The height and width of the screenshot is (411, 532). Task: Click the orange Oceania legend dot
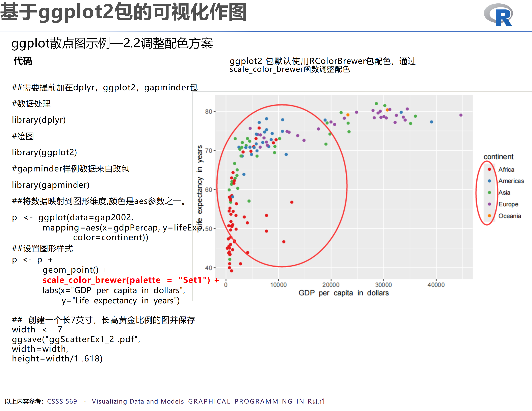click(489, 216)
